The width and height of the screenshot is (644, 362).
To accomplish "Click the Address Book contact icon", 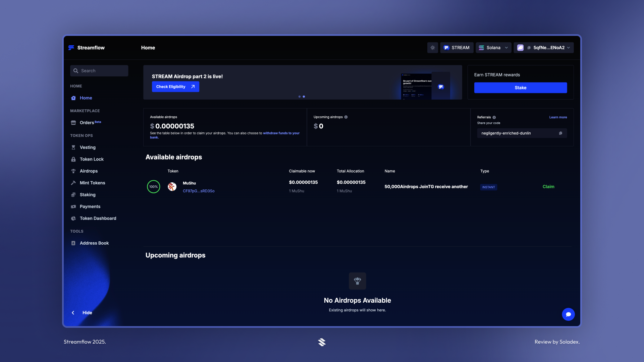I will [73, 243].
